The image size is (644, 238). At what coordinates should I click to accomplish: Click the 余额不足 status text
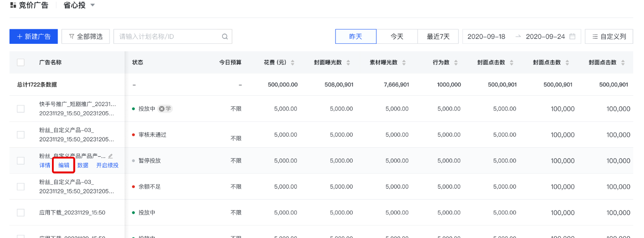pos(150,186)
